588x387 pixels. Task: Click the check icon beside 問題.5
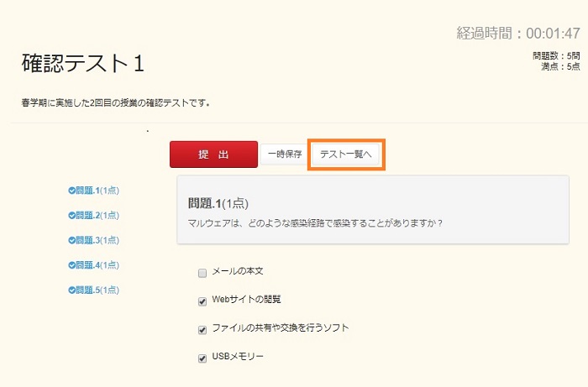click(x=72, y=290)
